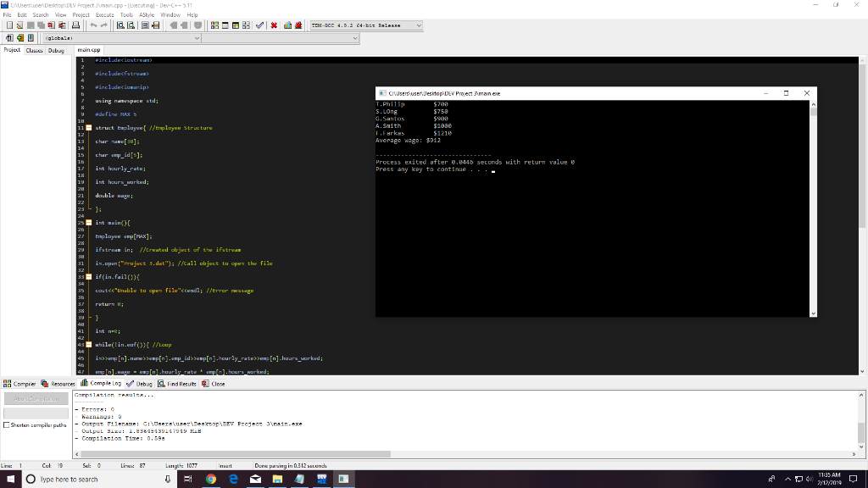
Task: Select the Debug tab in bottom panel
Action: [x=141, y=383]
